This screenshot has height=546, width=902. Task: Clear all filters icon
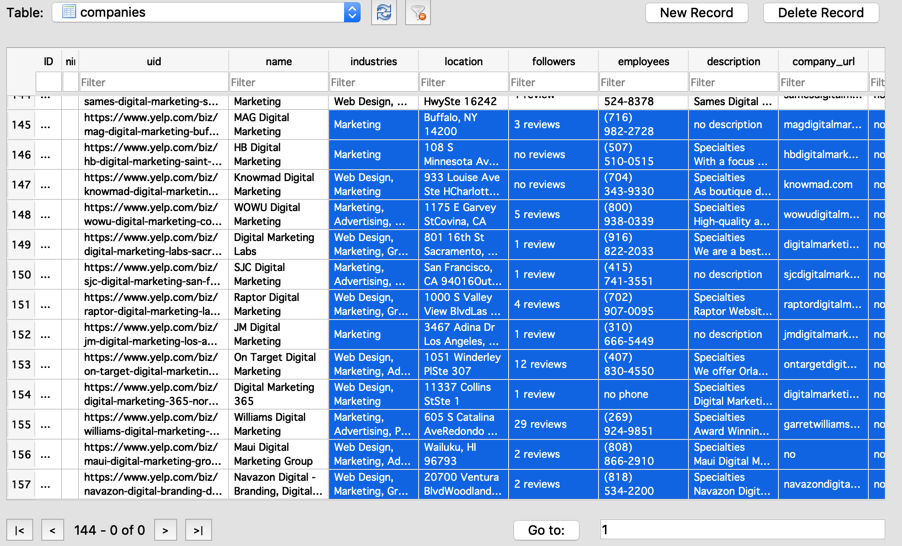418,13
